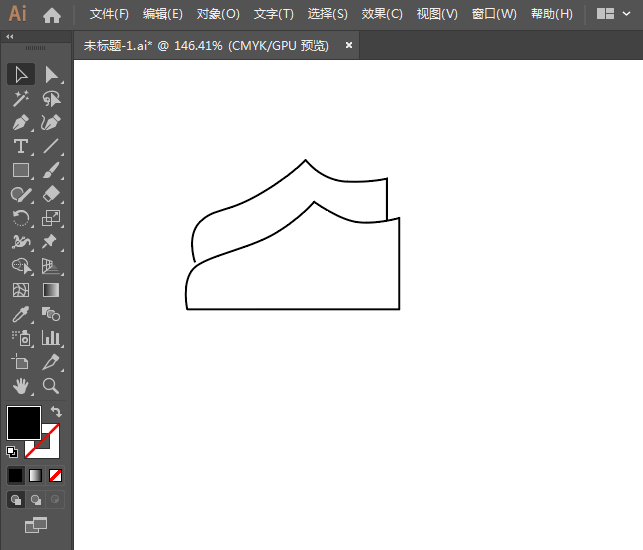The height and width of the screenshot is (550, 643).
Task: Click the black Fill color swatch
Action: point(23,422)
